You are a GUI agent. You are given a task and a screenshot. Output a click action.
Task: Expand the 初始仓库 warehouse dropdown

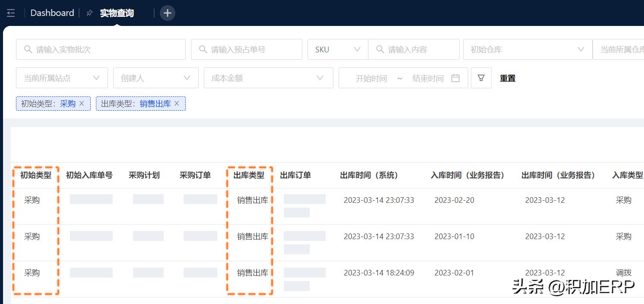(x=527, y=49)
